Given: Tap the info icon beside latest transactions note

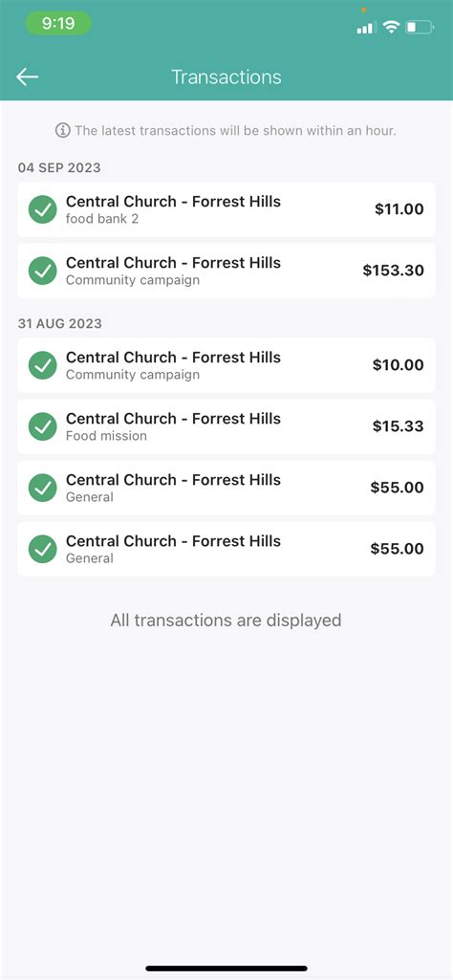Looking at the screenshot, I should coord(62,131).
